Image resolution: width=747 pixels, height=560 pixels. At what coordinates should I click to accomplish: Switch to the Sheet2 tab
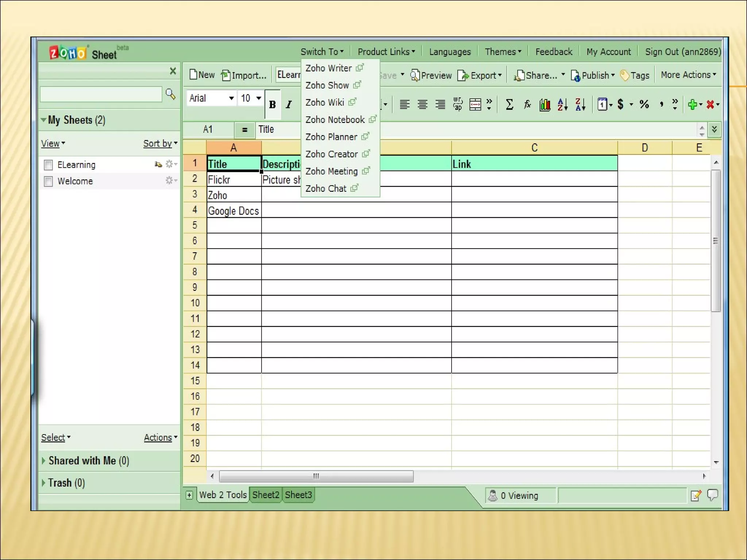click(x=266, y=495)
